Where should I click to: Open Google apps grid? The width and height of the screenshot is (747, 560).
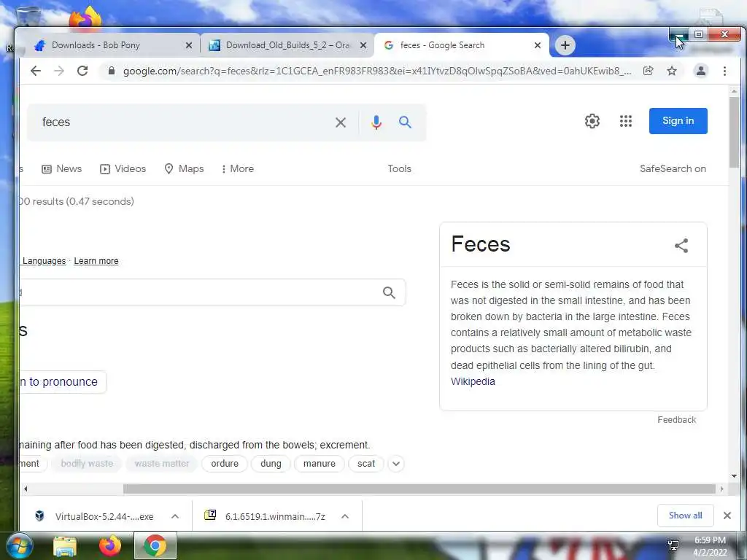point(625,121)
